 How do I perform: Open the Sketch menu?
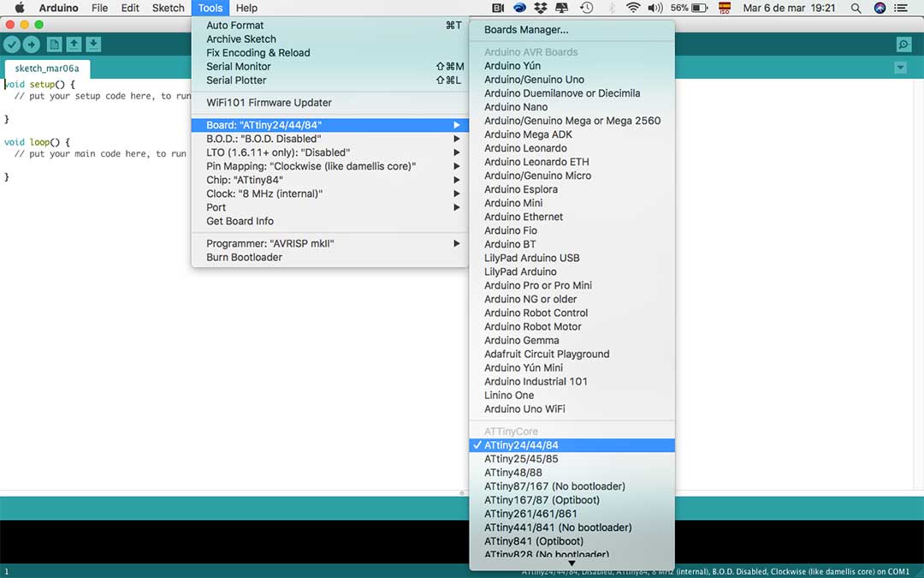[x=168, y=8]
